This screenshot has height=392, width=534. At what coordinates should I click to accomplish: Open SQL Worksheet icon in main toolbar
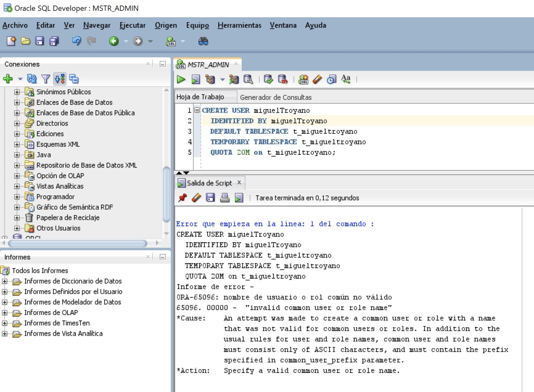point(171,41)
